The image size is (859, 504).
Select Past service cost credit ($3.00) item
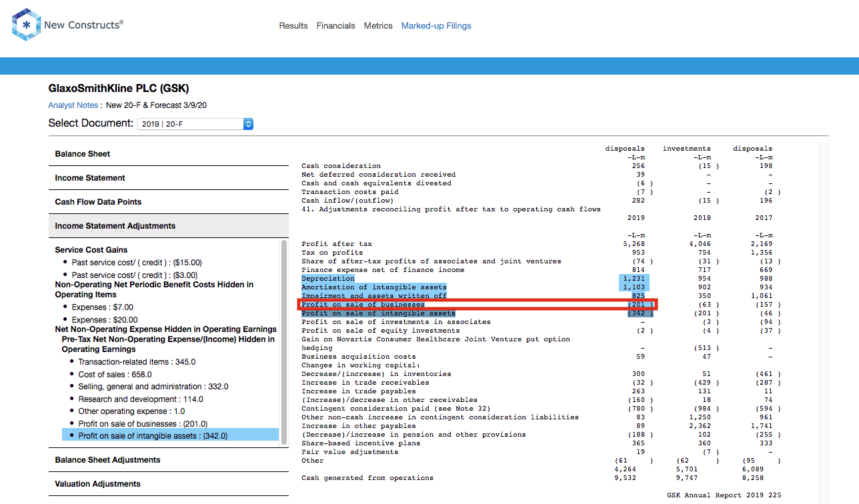click(134, 275)
